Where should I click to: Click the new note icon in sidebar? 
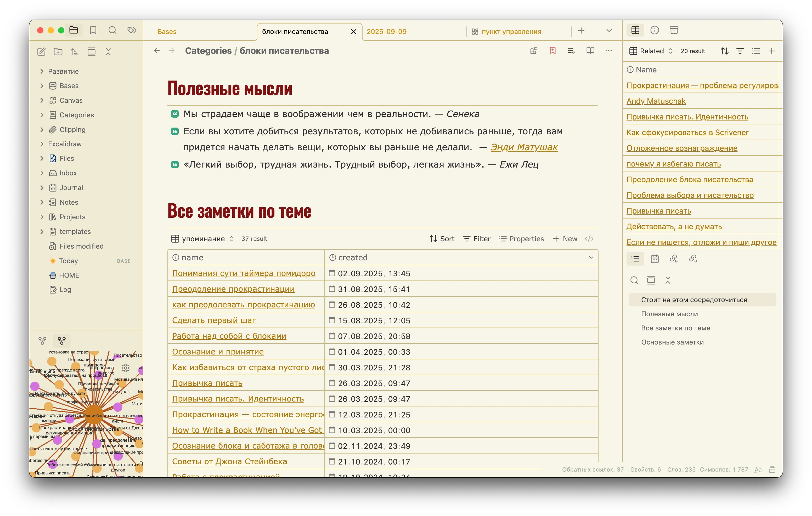41,51
